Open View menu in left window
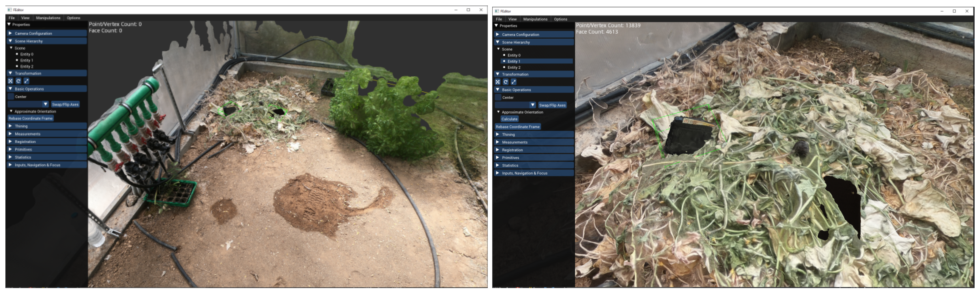Image resolution: width=980 pixels, height=293 pixels. (25, 18)
